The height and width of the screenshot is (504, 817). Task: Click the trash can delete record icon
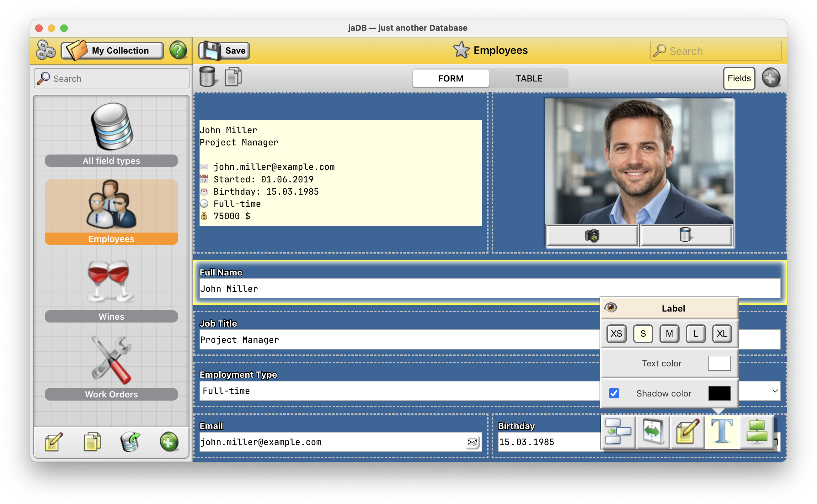207,77
